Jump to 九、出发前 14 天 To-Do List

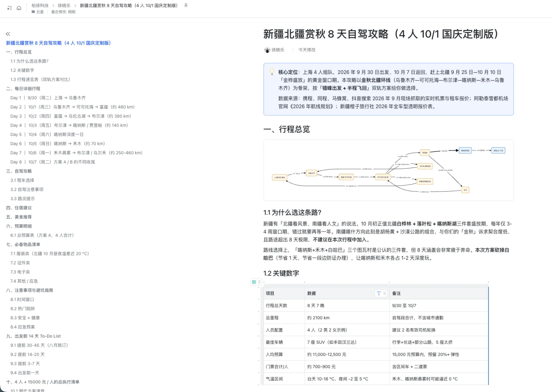[33, 336]
